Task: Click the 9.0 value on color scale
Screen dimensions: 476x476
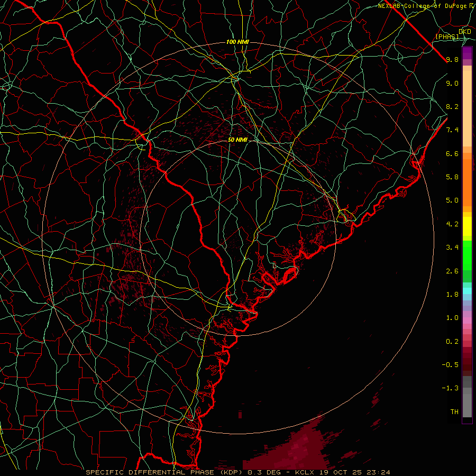Action: click(452, 83)
